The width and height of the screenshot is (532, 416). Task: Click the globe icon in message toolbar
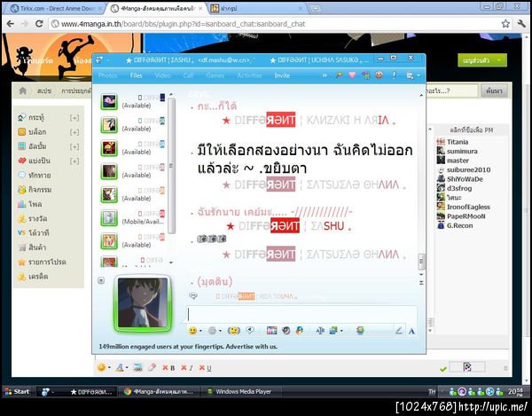(360, 330)
